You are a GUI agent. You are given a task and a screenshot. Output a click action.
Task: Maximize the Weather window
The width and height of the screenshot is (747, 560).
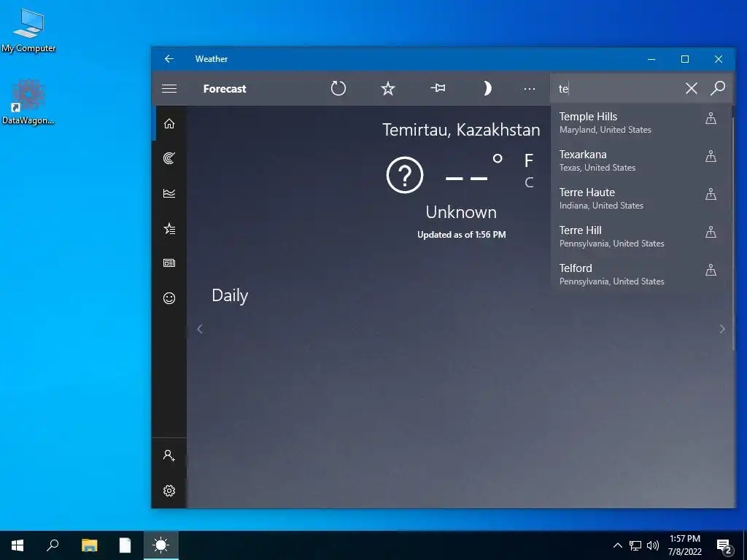[x=684, y=59]
